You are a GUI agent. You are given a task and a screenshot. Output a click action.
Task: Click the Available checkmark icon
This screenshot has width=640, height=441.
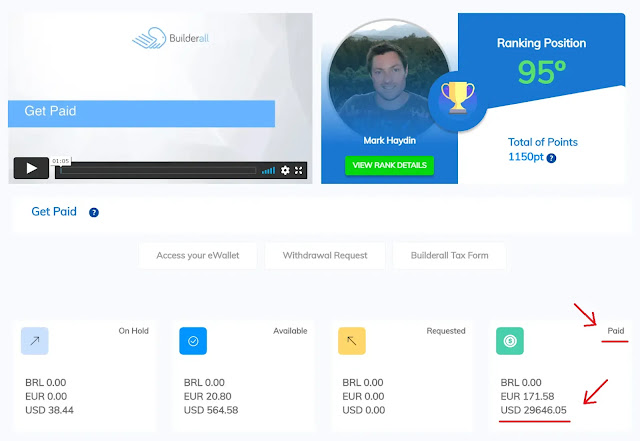click(193, 341)
